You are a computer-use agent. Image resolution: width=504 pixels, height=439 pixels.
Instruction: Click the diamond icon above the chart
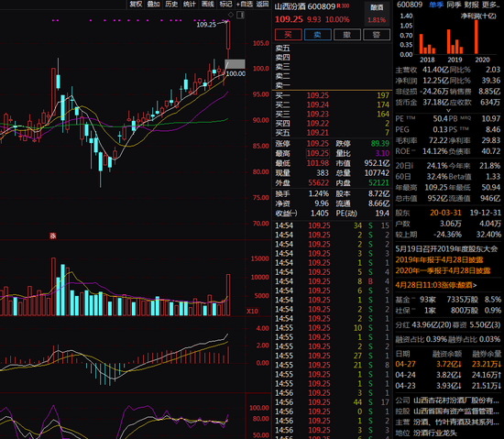231,15
